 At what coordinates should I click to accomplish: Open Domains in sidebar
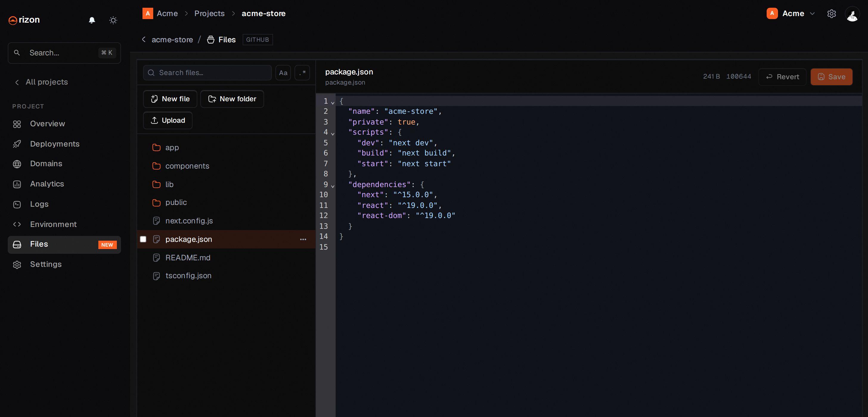(x=64, y=164)
